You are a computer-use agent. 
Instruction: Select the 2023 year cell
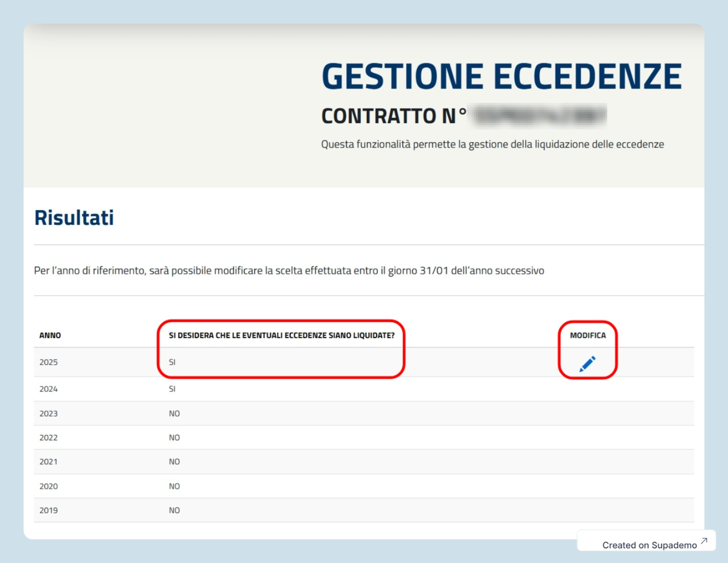pyautogui.click(x=48, y=413)
